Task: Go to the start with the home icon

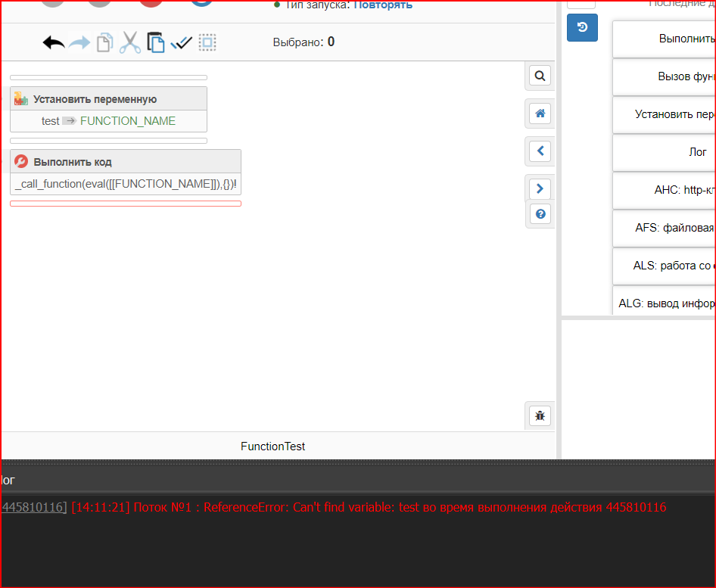Action: point(540,114)
